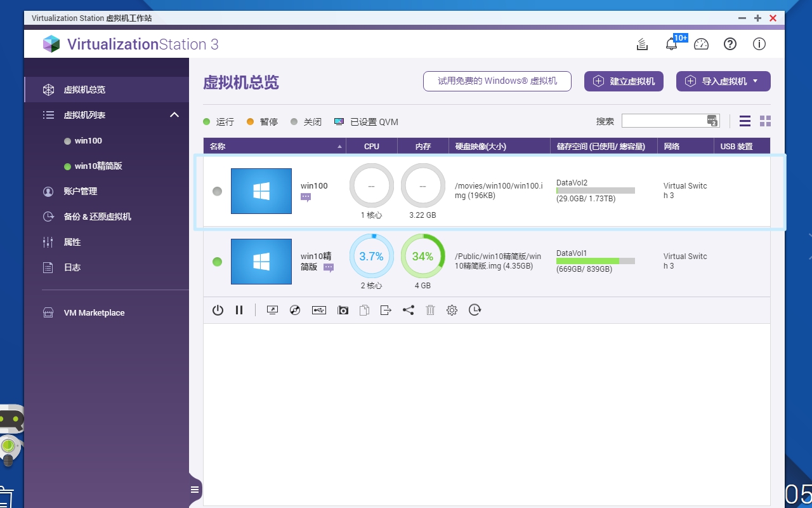Open 虚拟机总览 in the sidebar

pyautogui.click(x=107, y=90)
